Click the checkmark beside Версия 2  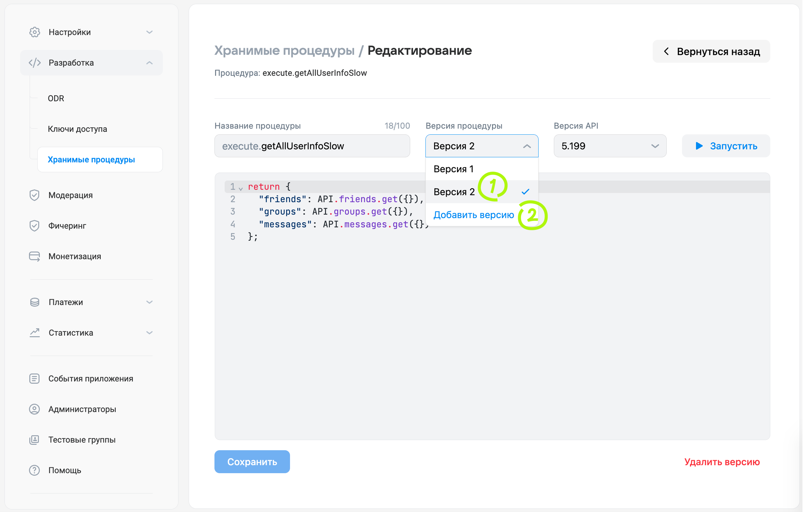[x=526, y=192]
